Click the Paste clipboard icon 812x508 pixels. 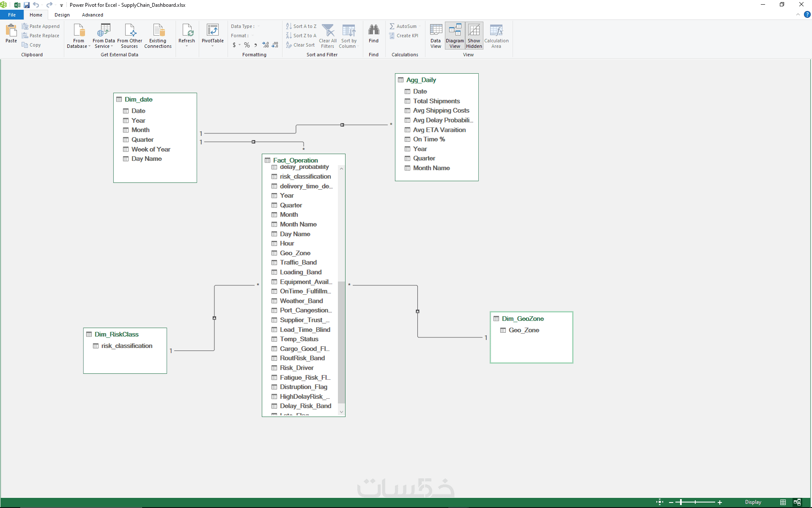pyautogui.click(x=11, y=31)
